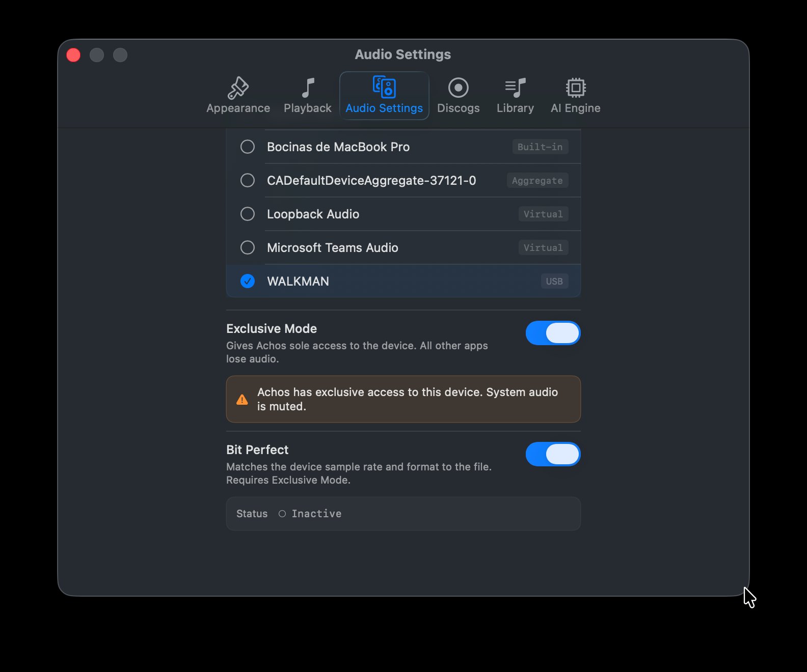The width and height of the screenshot is (807, 672).
Task: Open the AI Engine tab
Action: point(575,96)
